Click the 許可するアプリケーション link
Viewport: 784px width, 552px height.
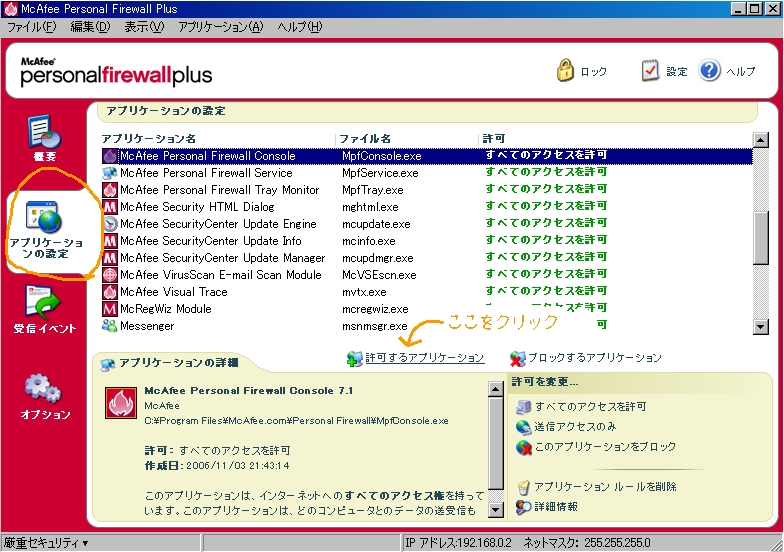pyautogui.click(x=424, y=358)
